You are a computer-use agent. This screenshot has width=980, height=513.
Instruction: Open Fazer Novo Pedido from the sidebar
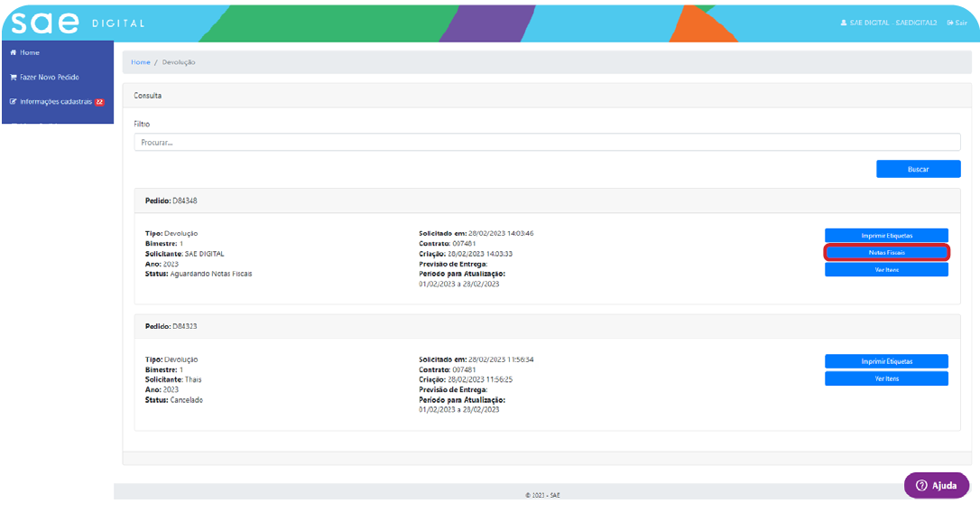coord(55,78)
